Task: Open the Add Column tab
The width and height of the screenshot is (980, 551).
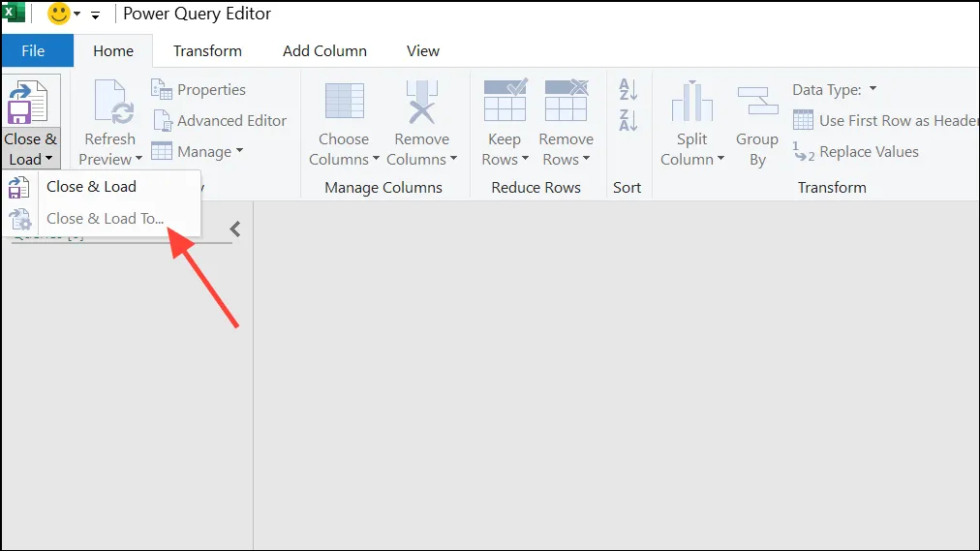Action: (x=324, y=50)
